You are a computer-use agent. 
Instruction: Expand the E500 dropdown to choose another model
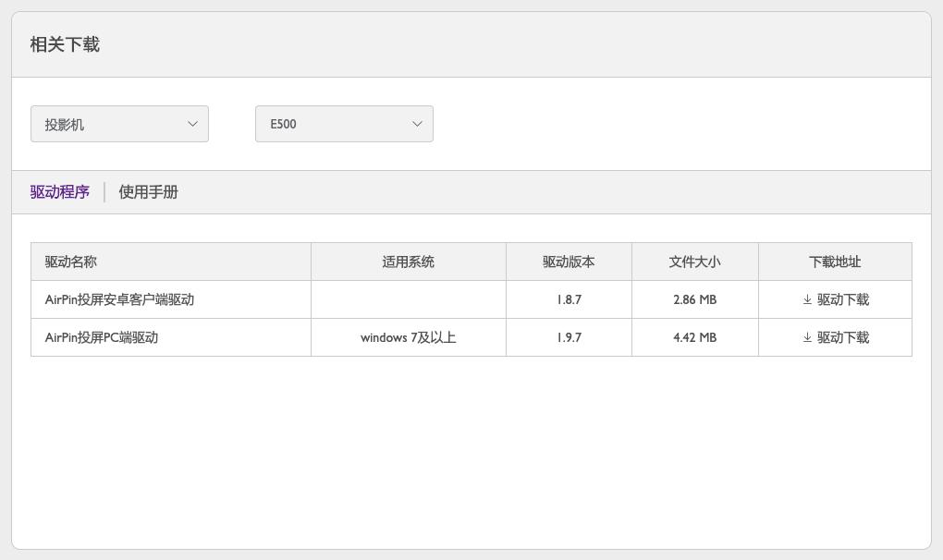tap(344, 123)
